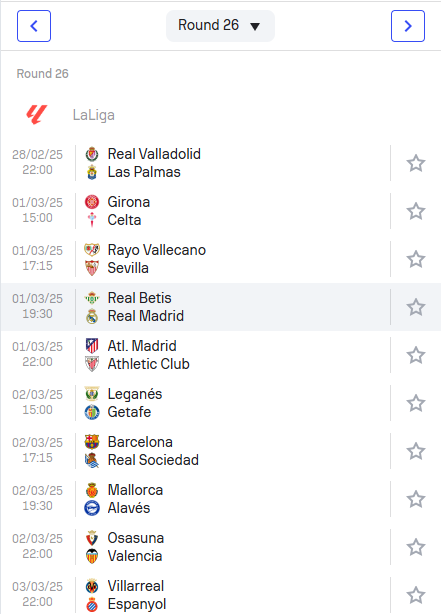Open the Leganés vs Getafe fixture
The height and width of the screenshot is (614, 441).
[x=220, y=403]
